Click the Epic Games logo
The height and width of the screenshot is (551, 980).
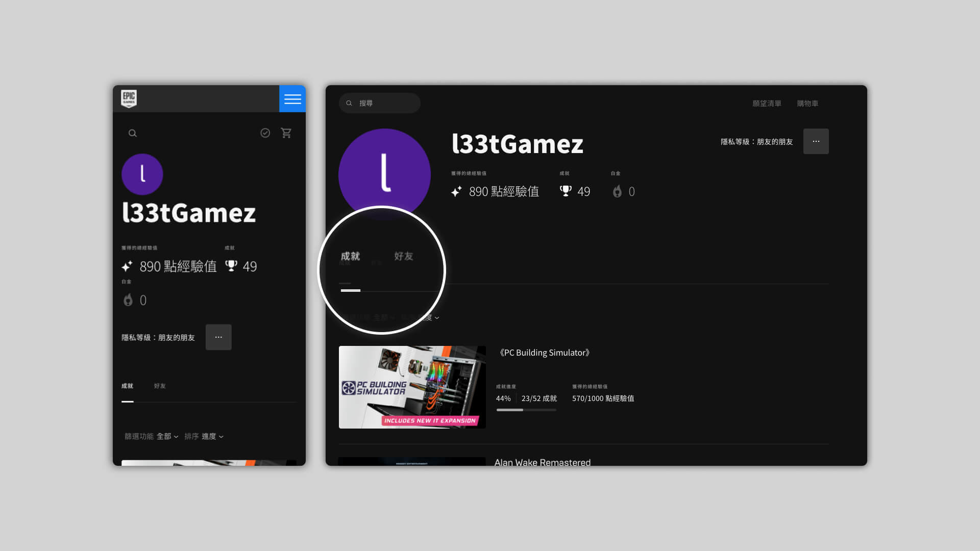point(129,98)
